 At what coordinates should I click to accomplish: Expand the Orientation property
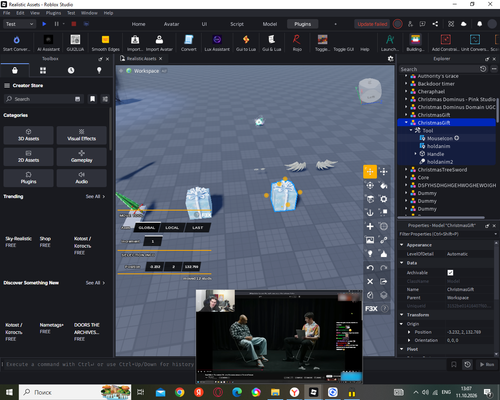point(409,340)
